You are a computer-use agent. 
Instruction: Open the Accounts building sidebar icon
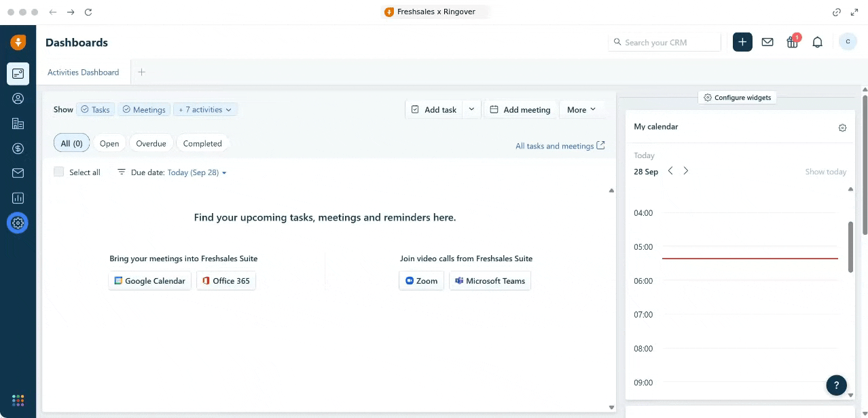18,123
